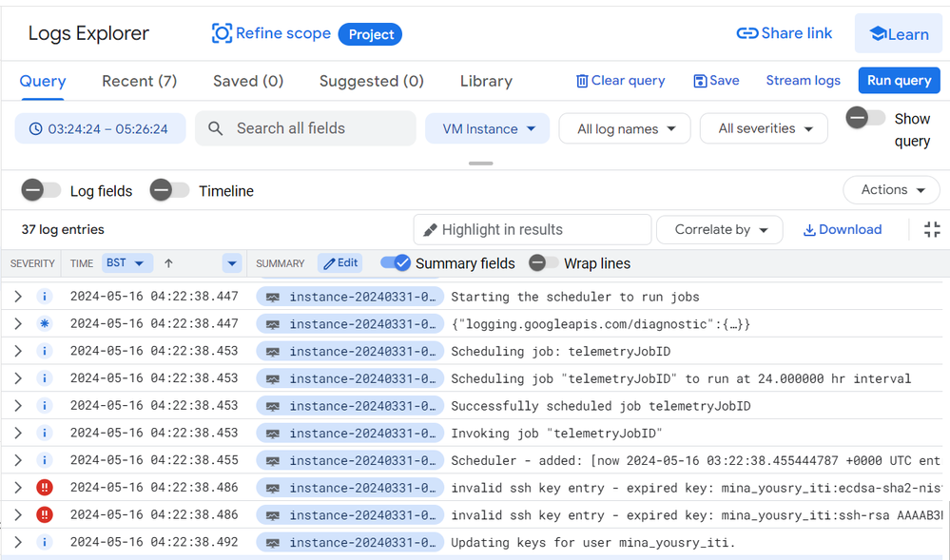Expand the 'Scheduling job: telemetryJobID' entry
The image size is (950, 560).
pyautogui.click(x=17, y=351)
